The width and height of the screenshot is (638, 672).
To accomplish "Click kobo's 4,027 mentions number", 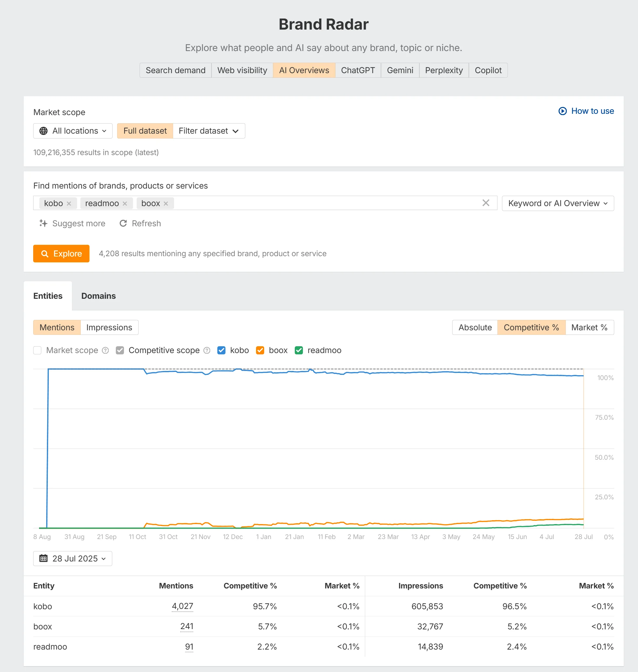I will [x=182, y=606].
